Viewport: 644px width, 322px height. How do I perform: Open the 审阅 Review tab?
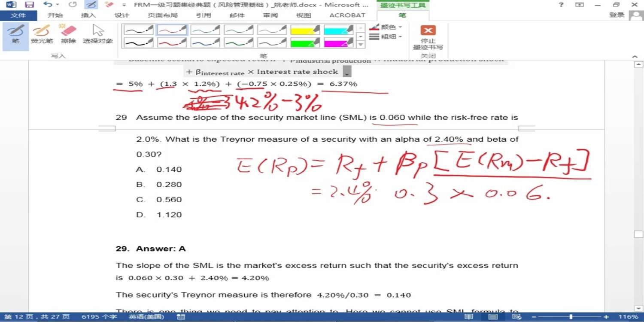[x=270, y=15]
